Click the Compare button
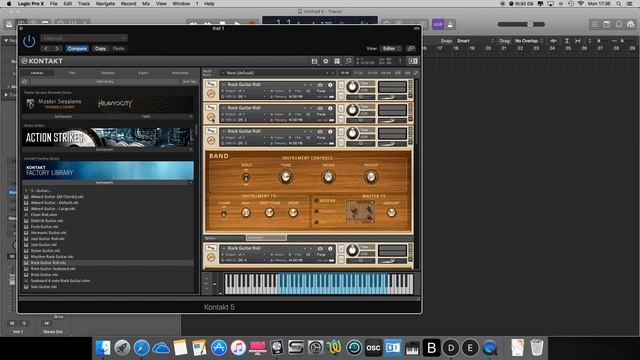Image resolution: width=640 pixels, height=360 pixels. point(77,49)
